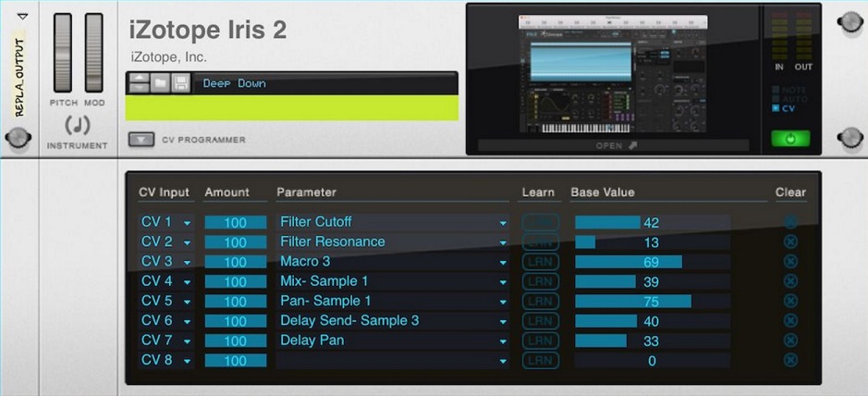Set Filter Resonance base value slider at 13

(653, 242)
